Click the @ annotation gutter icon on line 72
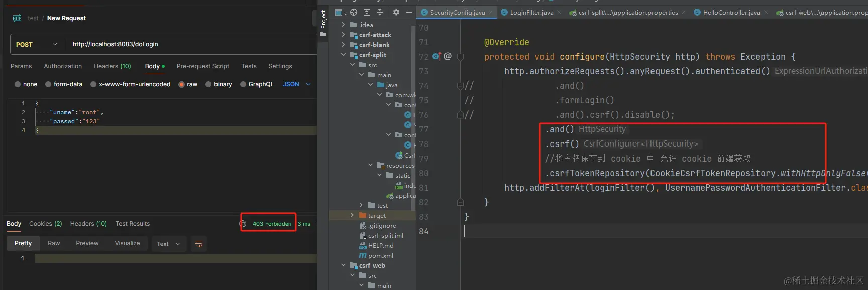This screenshot has height=290, width=868. 448,56
